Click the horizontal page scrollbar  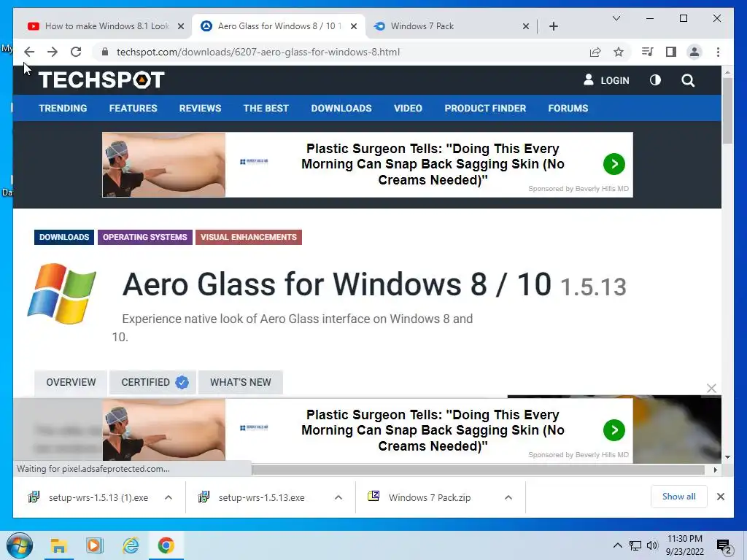pos(478,470)
